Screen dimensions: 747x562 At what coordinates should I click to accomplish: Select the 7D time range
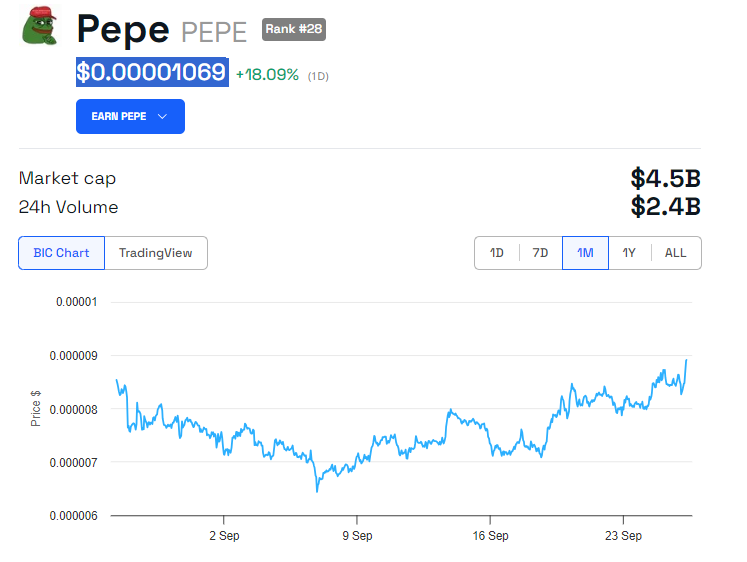[541, 253]
